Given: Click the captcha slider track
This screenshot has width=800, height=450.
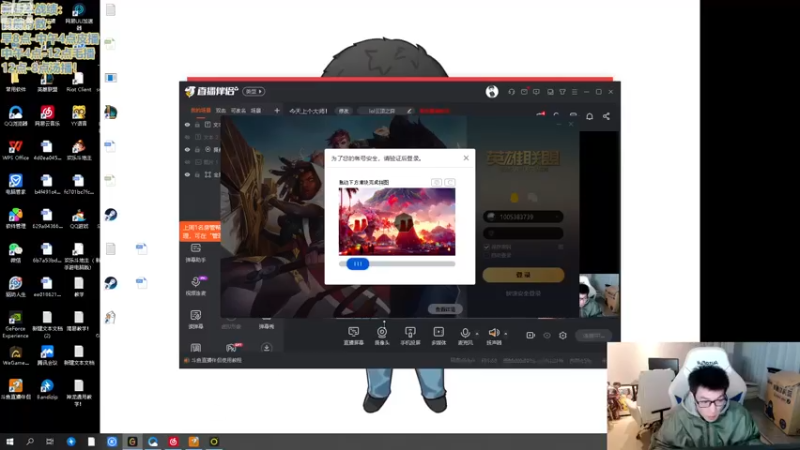Looking at the screenshot, I should 397,264.
